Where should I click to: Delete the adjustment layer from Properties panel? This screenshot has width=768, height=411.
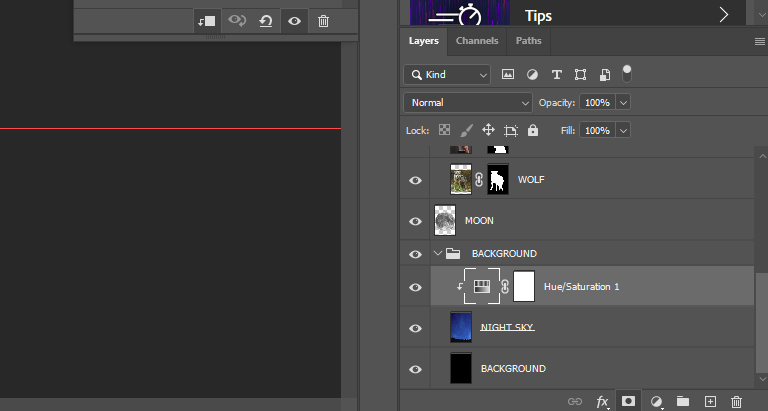pyautogui.click(x=323, y=21)
